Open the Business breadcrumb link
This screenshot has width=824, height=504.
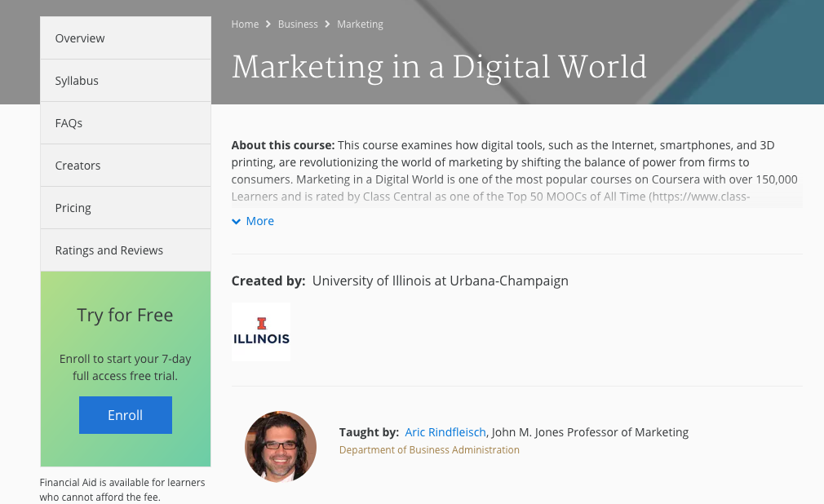click(298, 24)
